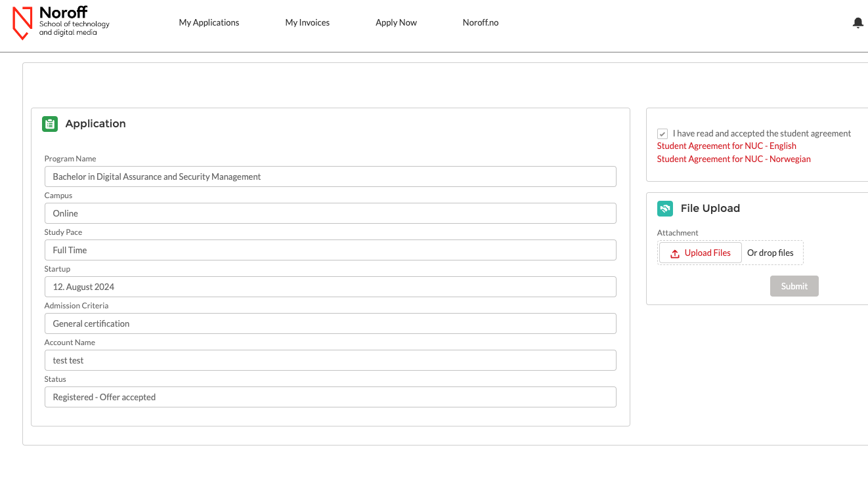Open Student Agreement for NUC - Norwegian
Screen dimensions: 868x477
pyautogui.click(x=733, y=159)
